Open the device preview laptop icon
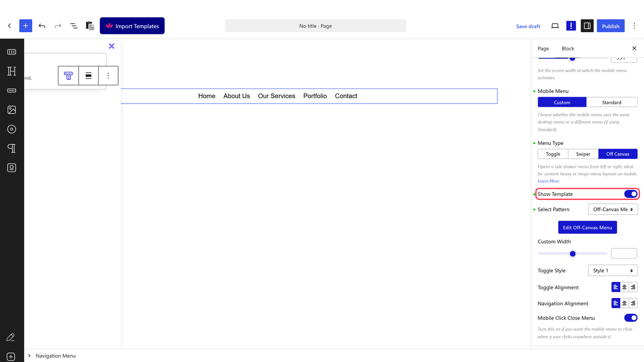This screenshot has height=362, width=644. point(555,26)
